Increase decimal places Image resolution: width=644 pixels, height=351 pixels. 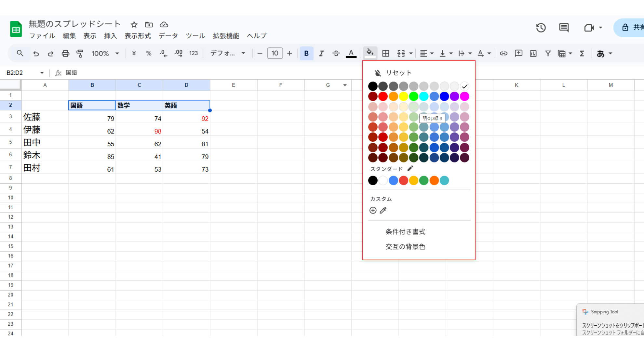pos(179,53)
